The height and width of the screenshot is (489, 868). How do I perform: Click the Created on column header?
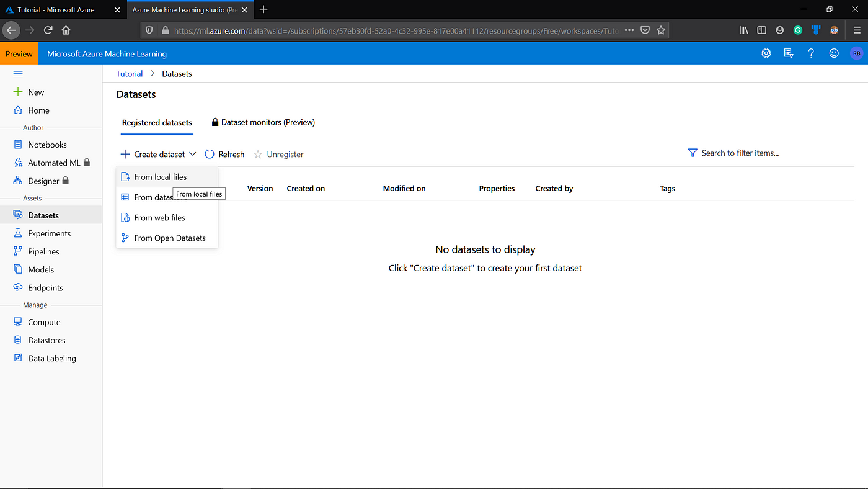(306, 189)
